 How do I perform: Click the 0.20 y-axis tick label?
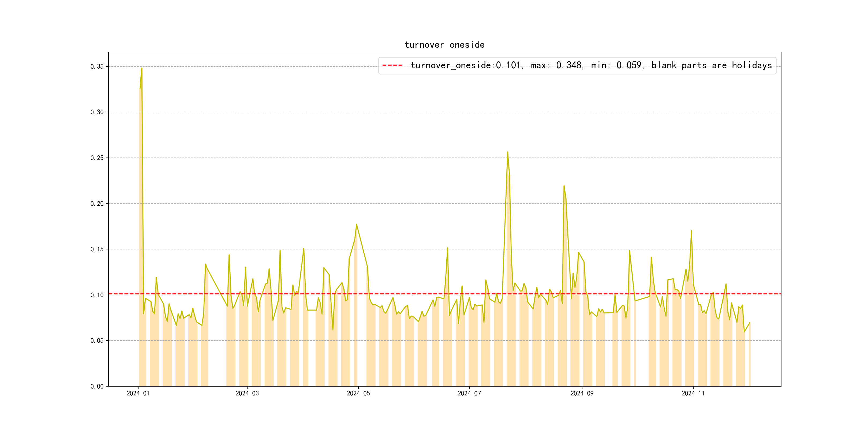[97, 204]
